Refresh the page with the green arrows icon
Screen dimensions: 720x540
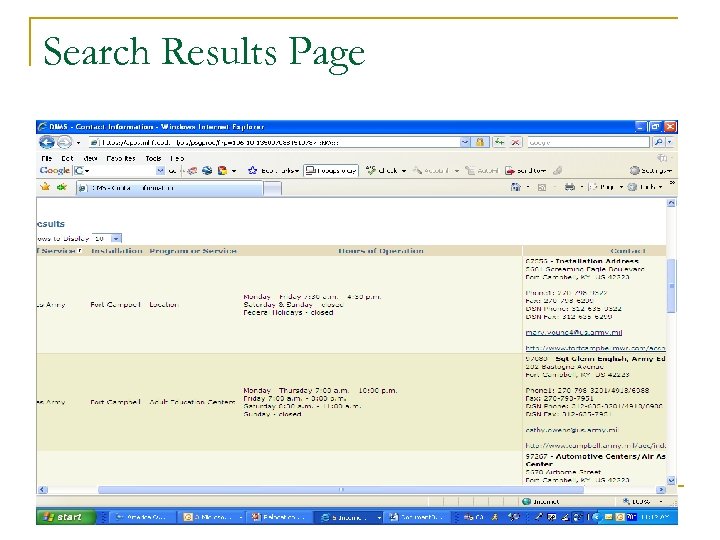(499, 142)
